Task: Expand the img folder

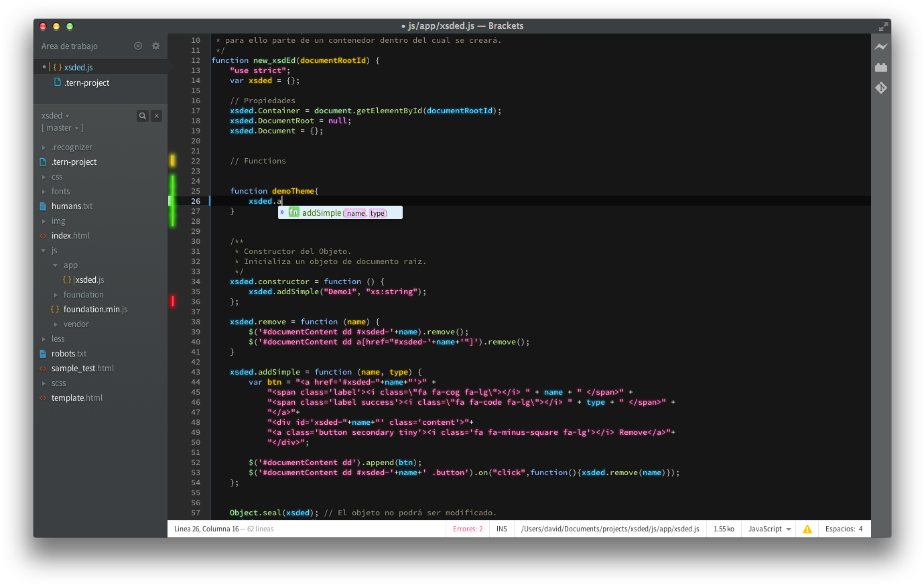Action: click(x=44, y=221)
